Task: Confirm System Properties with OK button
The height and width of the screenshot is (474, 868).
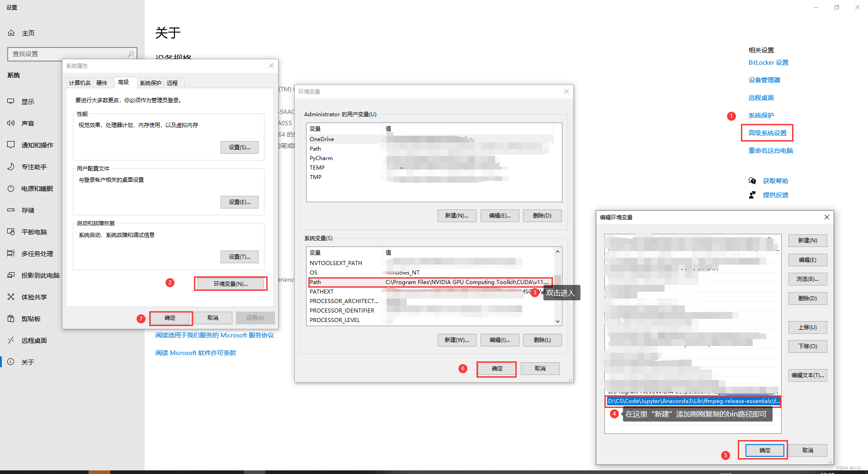Action: [170, 318]
